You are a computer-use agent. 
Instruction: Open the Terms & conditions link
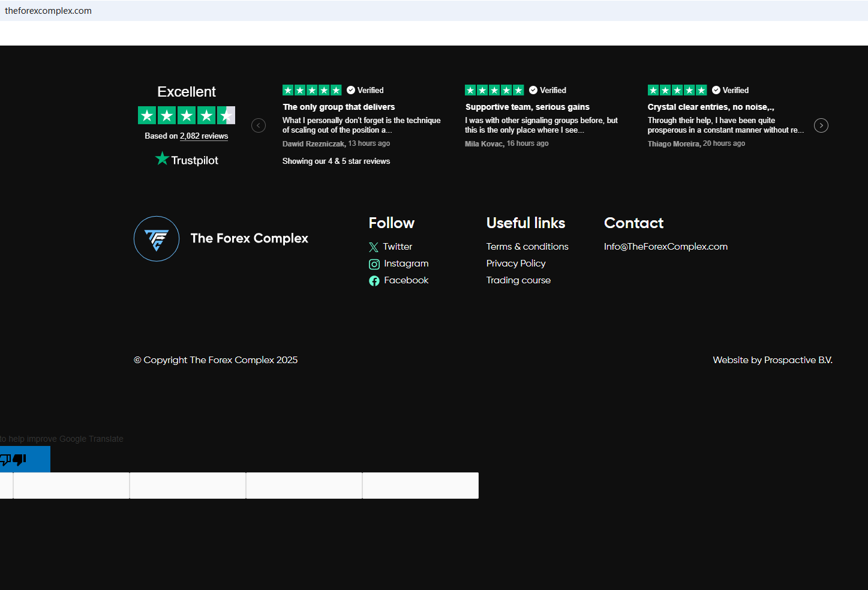click(x=527, y=247)
